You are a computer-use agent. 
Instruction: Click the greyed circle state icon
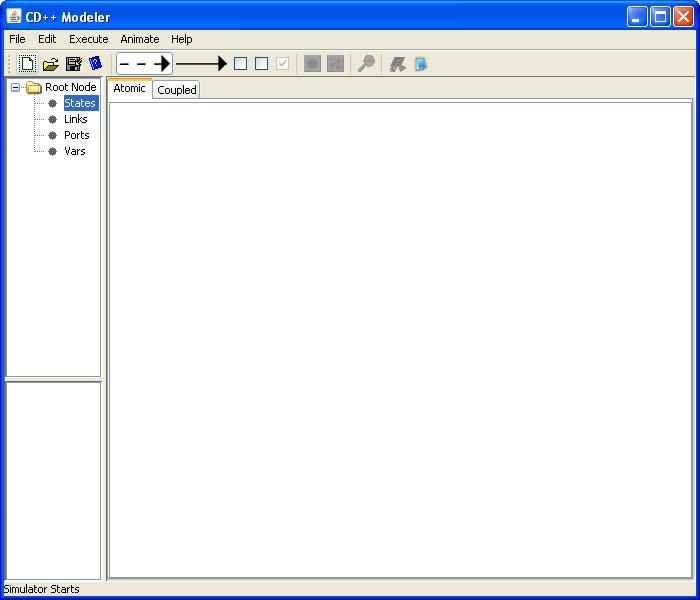click(x=312, y=64)
